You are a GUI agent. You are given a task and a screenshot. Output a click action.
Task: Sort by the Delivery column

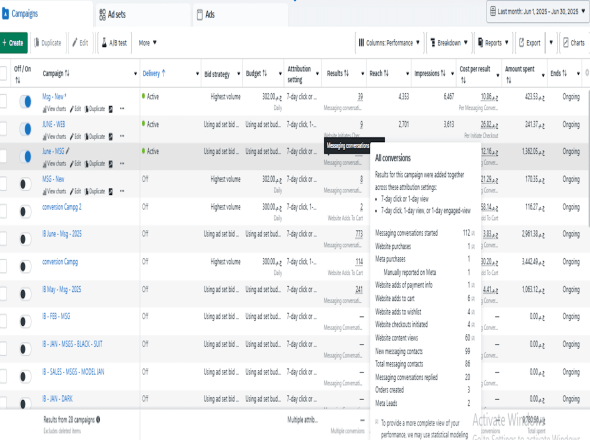154,73
